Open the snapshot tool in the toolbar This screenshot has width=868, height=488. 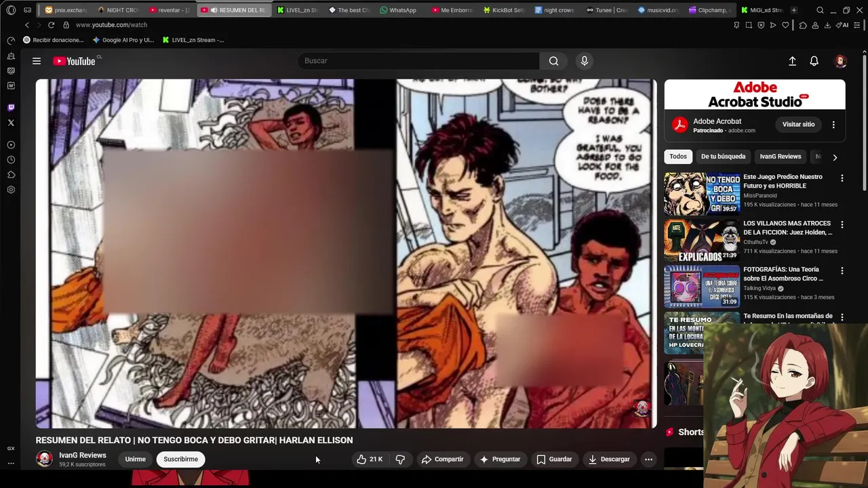(x=749, y=25)
